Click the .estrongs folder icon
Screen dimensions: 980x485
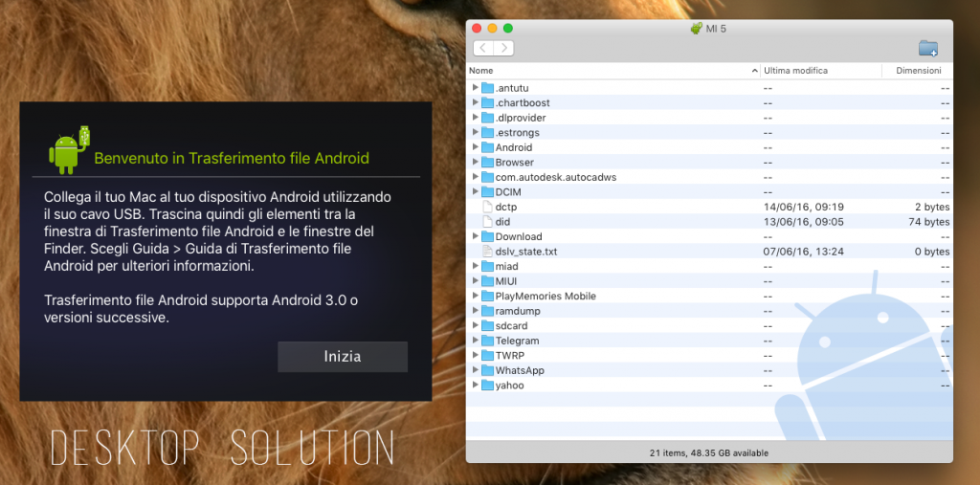(x=487, y=133)
